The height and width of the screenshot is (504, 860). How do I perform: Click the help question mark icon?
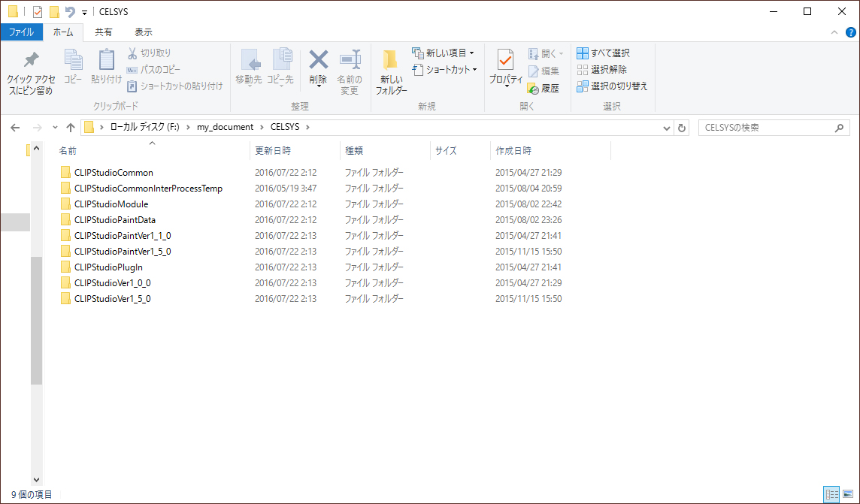coord(850,32)
